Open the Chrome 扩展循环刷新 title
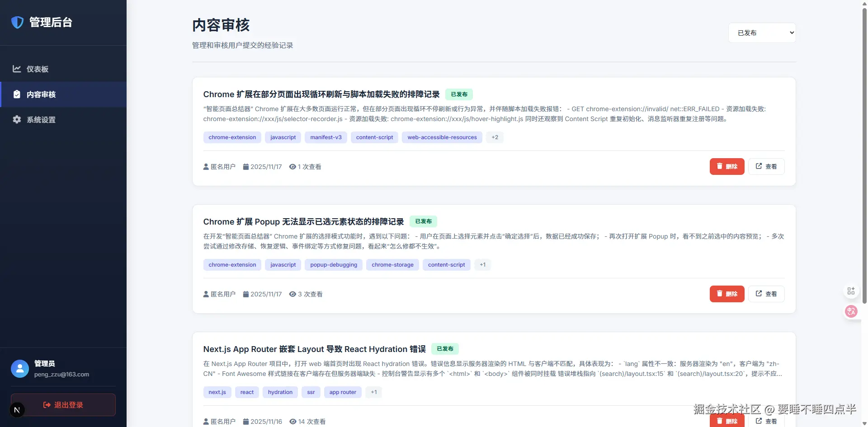Screen dimensions: 868x427 pos(321,94)
